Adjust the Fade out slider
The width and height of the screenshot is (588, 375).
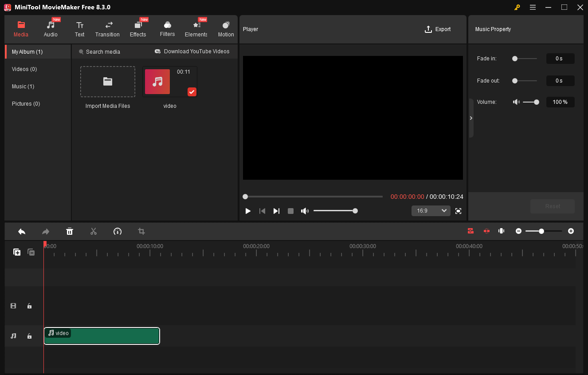pyautogui.click(x=525, y=81)
